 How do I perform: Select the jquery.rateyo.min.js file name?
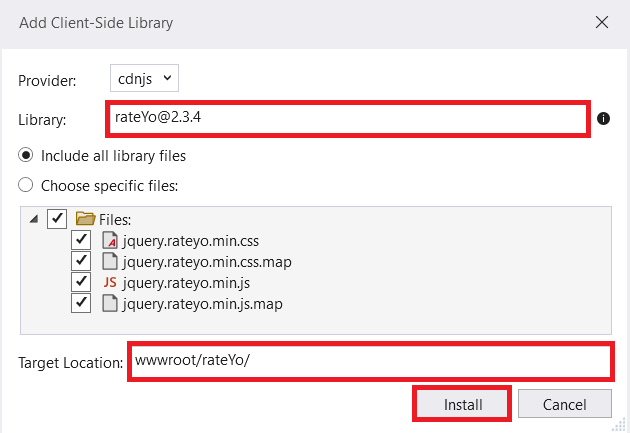[x=186, y=283]
